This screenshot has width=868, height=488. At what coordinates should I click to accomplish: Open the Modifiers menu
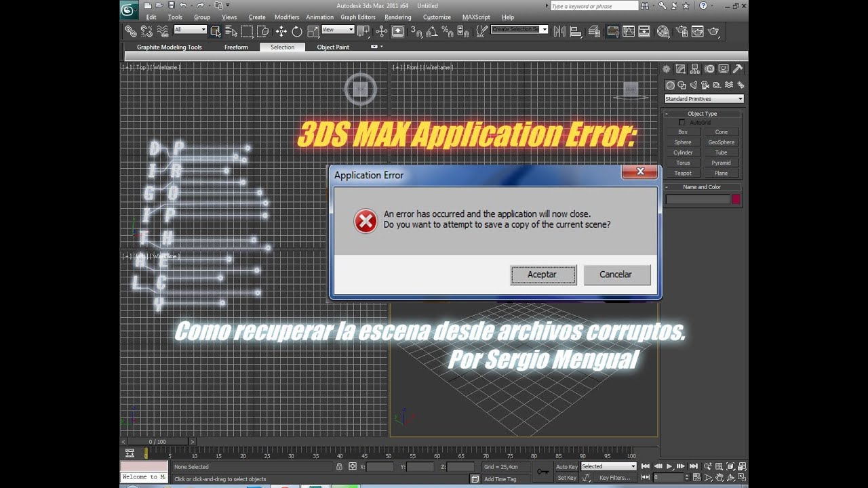[x=287, y=18]
